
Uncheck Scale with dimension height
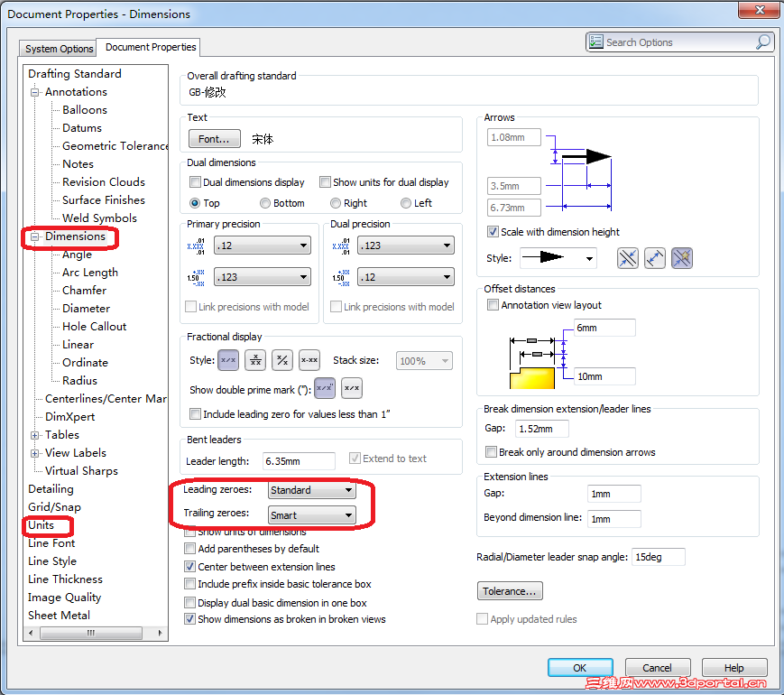pos(493,232)
